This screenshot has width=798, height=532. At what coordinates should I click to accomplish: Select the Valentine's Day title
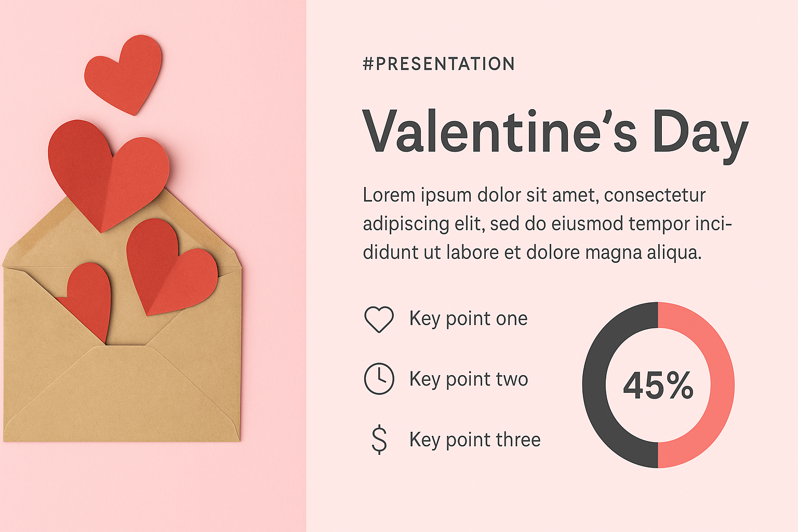point(555,132)
